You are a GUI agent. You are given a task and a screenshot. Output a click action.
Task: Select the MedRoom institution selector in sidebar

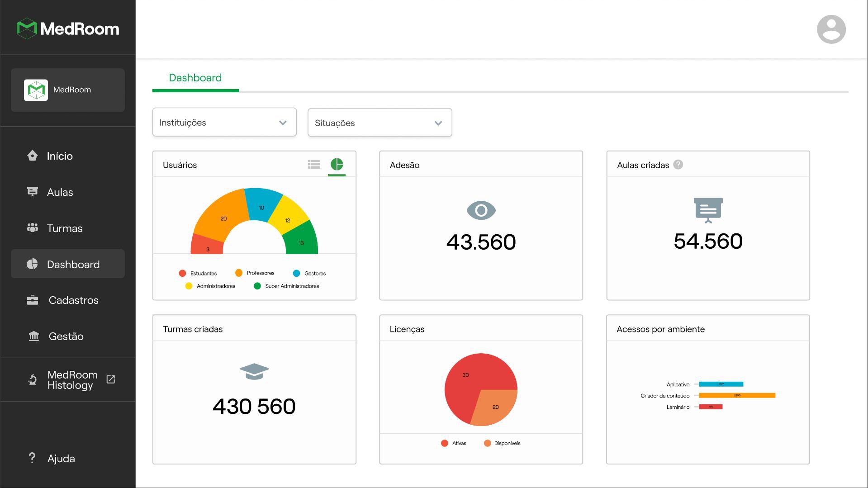click(68, 90)
